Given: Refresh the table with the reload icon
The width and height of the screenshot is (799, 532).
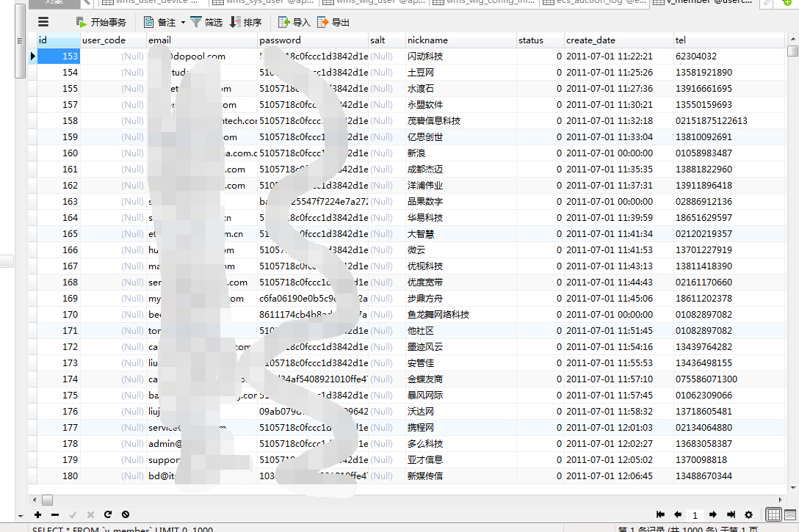Looking at the screenshot, I should point(108,514).
